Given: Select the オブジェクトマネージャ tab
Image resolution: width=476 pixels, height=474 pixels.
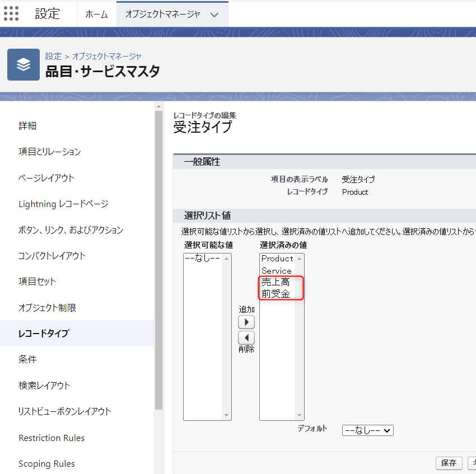Looking at the screenshot, I should click(162, 15).
